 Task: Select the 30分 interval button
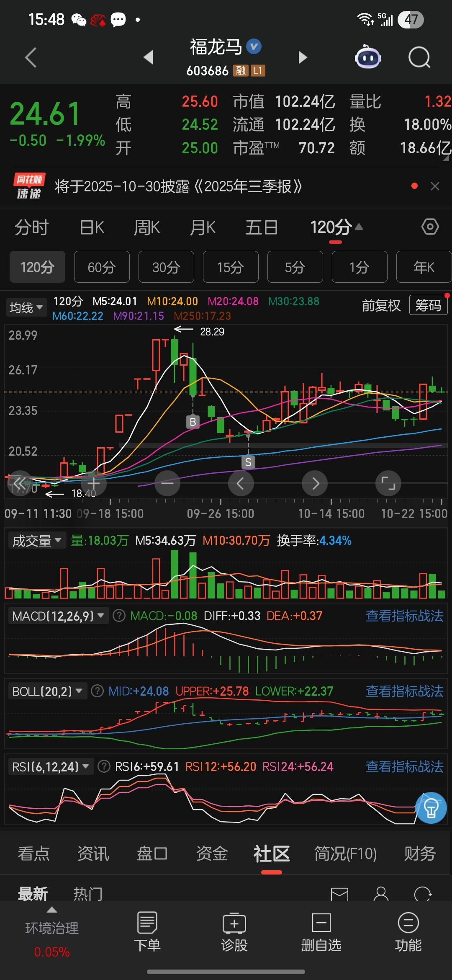(x=166, y=267)
